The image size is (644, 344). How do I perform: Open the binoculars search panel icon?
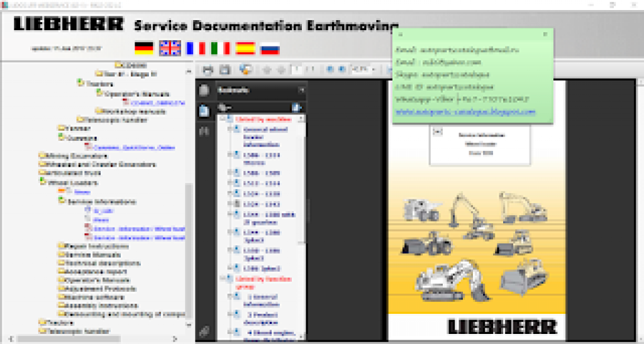[204, 131]
